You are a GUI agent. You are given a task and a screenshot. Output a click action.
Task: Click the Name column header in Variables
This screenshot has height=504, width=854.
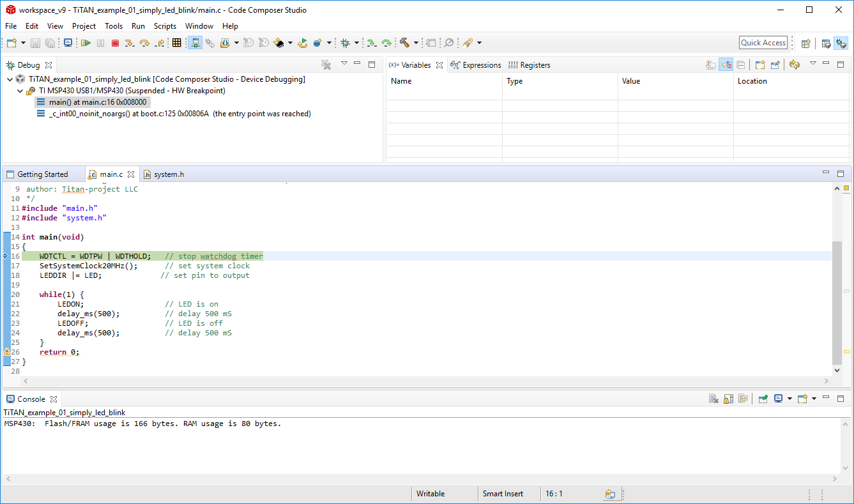(x=445, y=81)
